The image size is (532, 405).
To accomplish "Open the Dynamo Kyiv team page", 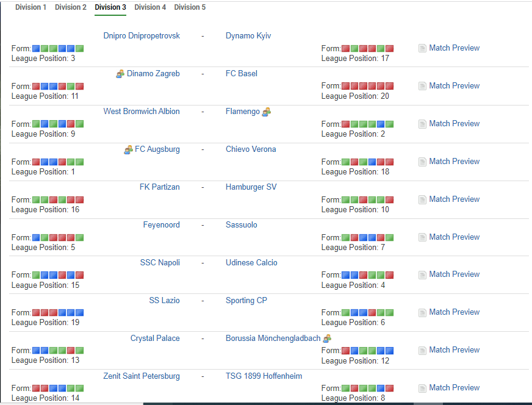I will [x=248, y=36].
